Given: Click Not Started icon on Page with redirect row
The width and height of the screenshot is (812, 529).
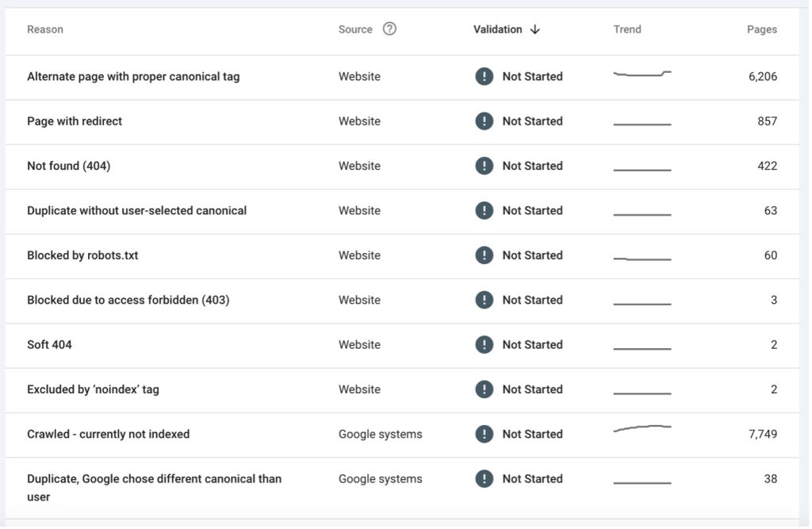Looking at the screenshot, I should pos(485,121).
